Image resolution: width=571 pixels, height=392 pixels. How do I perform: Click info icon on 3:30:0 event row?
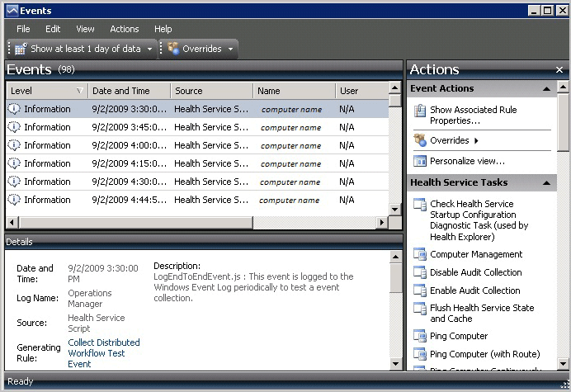click(14, 109)
